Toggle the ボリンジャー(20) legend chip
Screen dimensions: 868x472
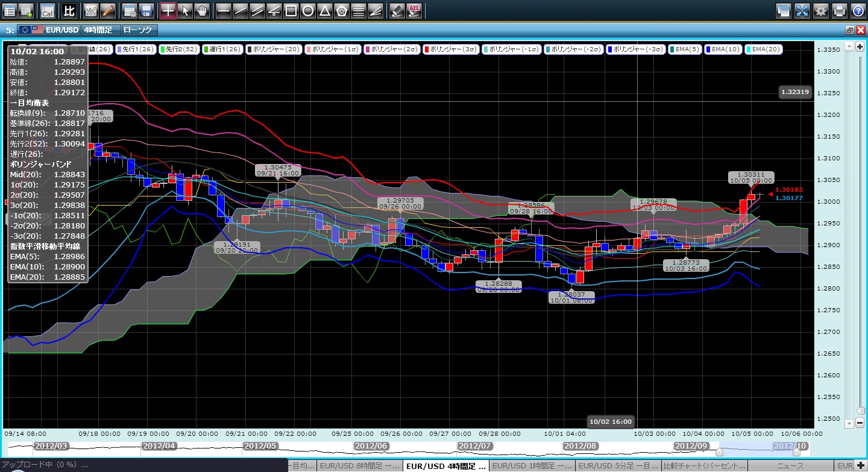click(x=272, y=49)
